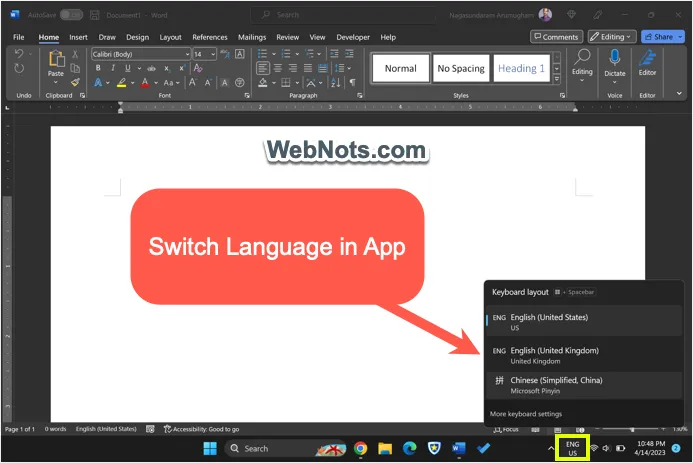
Task: Click the Sort icon
Action: (x=335, y=82)
